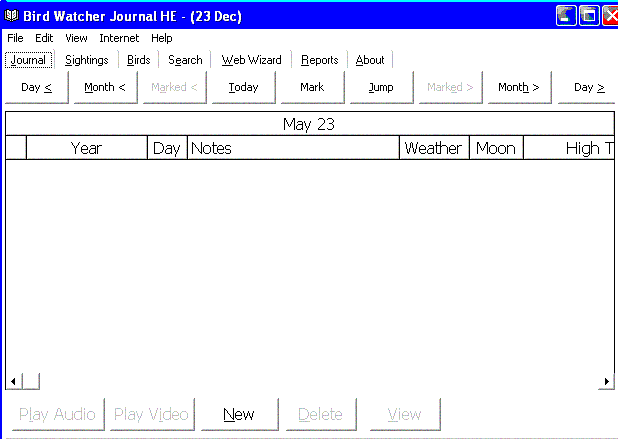Open the View menu

tap(76, 38)
